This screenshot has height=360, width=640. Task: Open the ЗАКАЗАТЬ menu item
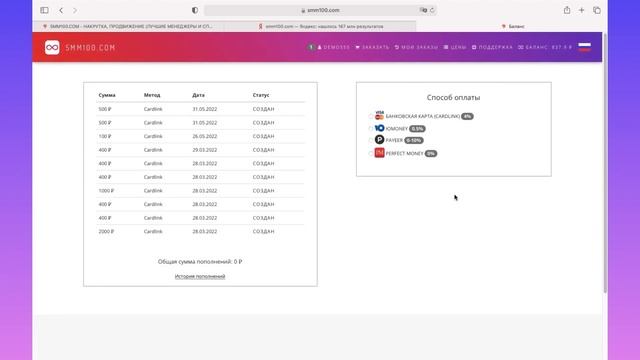pyautogui.click(x=372, y=47)
